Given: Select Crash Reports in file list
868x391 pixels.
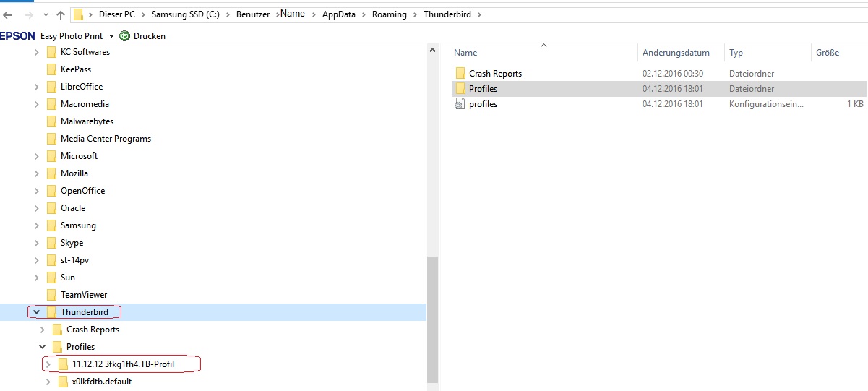Looking at the screenshot, I should tap(495, 74).
